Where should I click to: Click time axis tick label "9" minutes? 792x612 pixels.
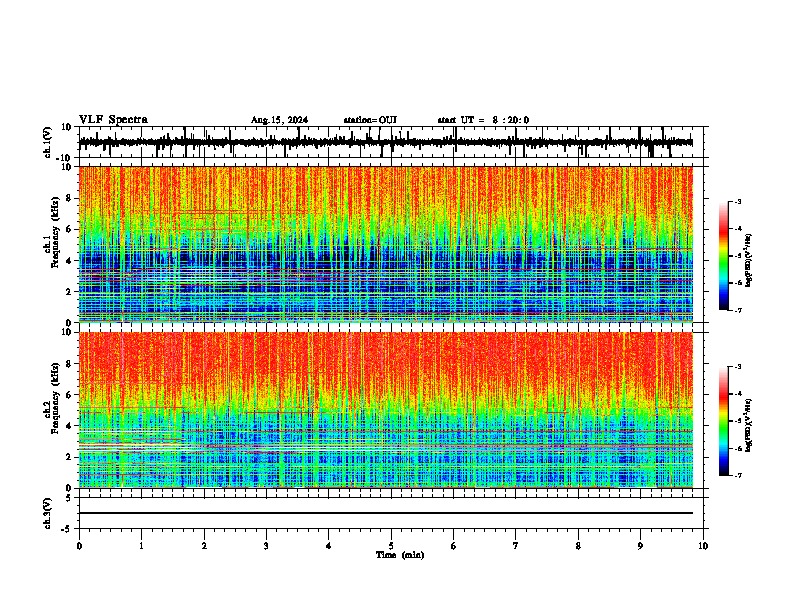pos(640,546)
